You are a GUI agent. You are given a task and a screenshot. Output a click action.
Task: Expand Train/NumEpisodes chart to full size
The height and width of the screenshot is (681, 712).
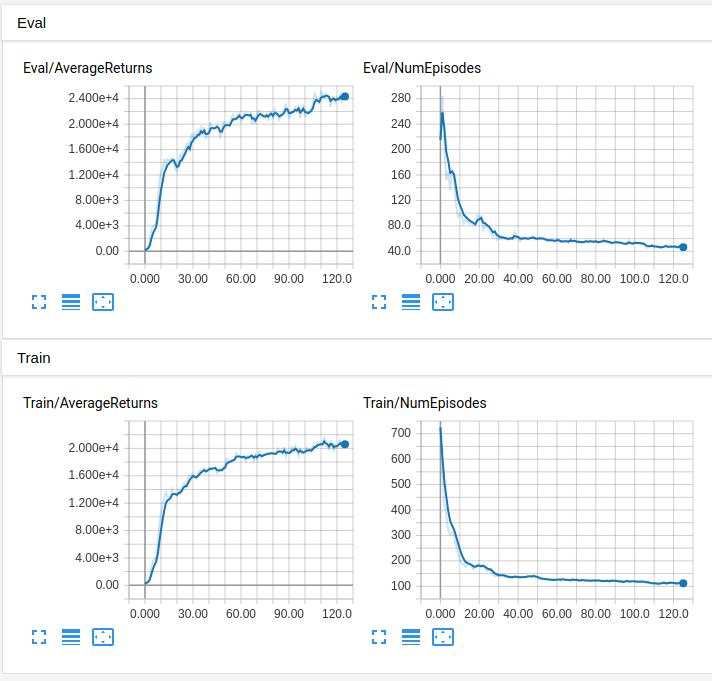[379, 637]
